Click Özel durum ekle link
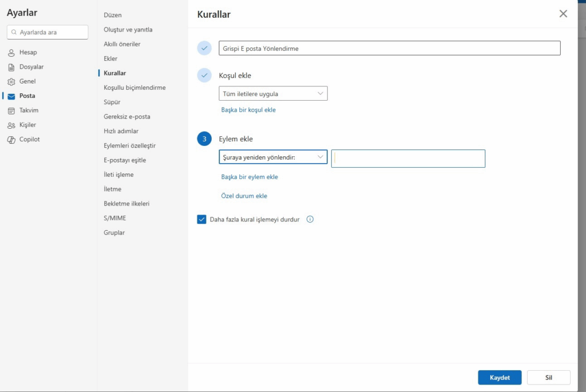The image size is (586, 392). point(244,196)
